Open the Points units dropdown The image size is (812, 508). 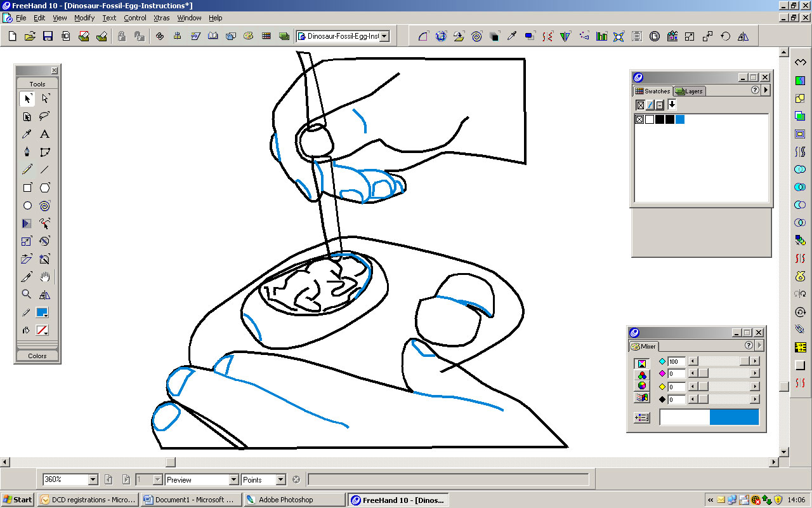click(x=281, y=480)
